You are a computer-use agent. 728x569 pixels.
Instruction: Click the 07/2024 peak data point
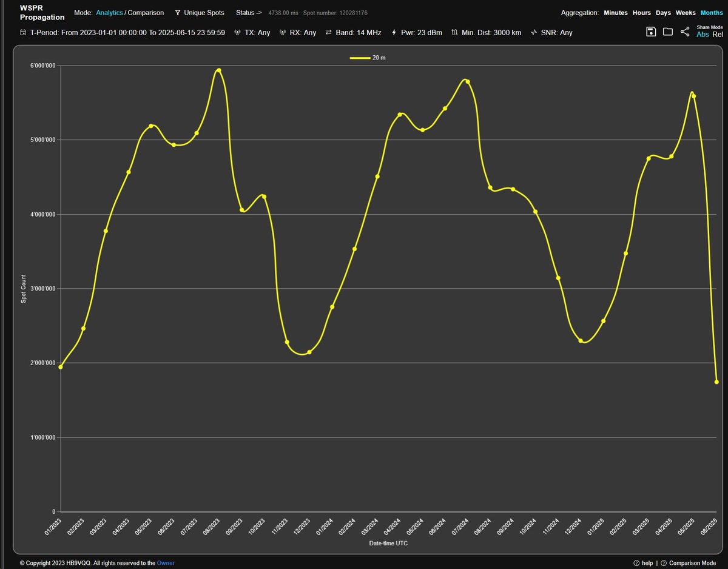coord(468,81)
